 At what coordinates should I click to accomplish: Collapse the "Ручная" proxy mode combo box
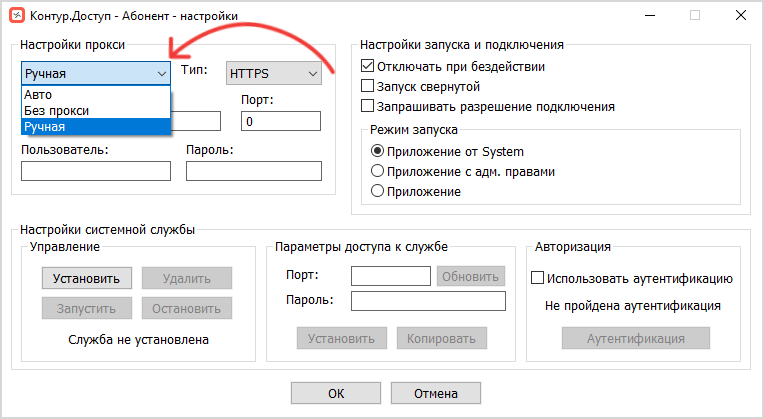pos(96,74)
